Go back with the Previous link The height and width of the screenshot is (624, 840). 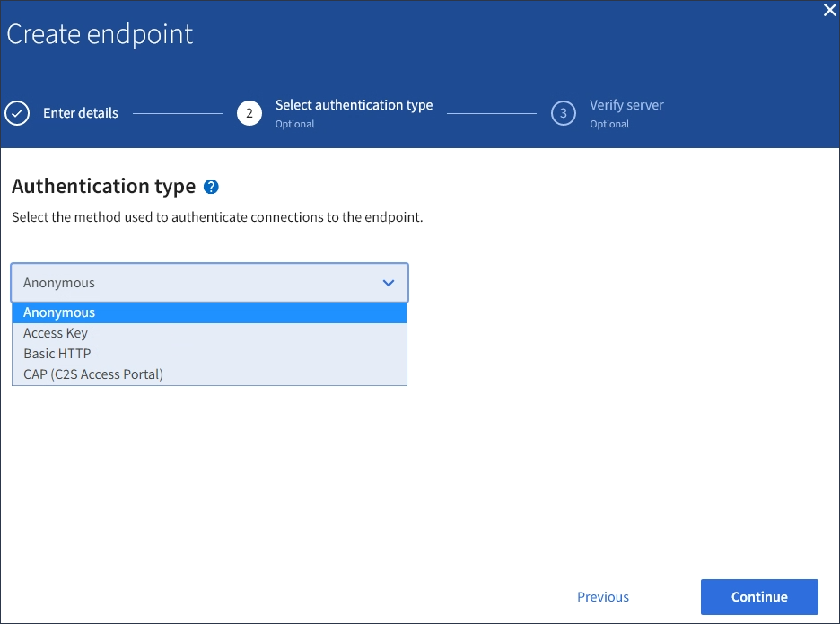[603, 597]
